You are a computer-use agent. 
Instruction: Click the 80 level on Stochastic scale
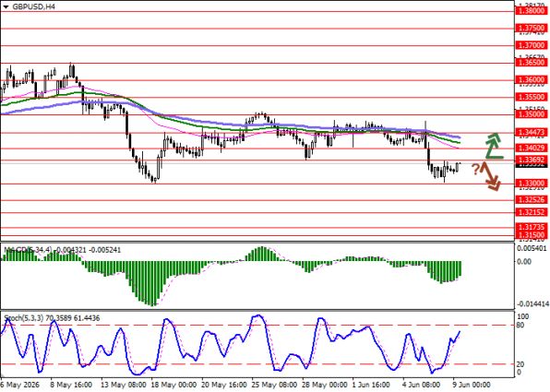point(521,326)
